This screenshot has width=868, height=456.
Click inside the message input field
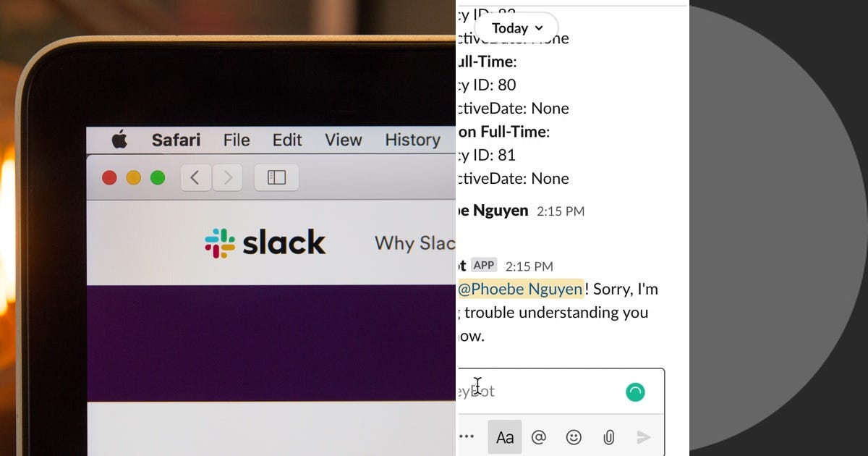(x=550, y=392)
